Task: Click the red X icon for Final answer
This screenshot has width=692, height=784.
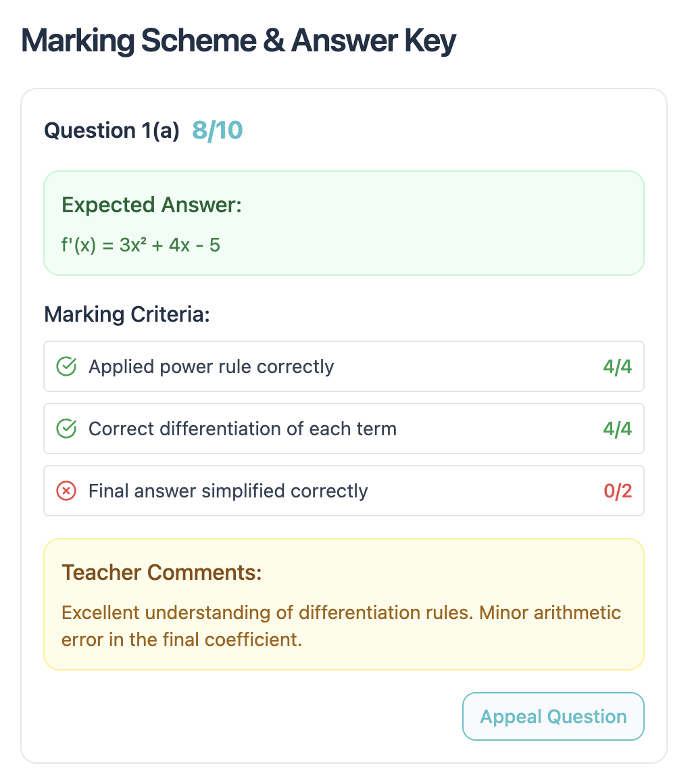Action: click(x=66, y=491)
